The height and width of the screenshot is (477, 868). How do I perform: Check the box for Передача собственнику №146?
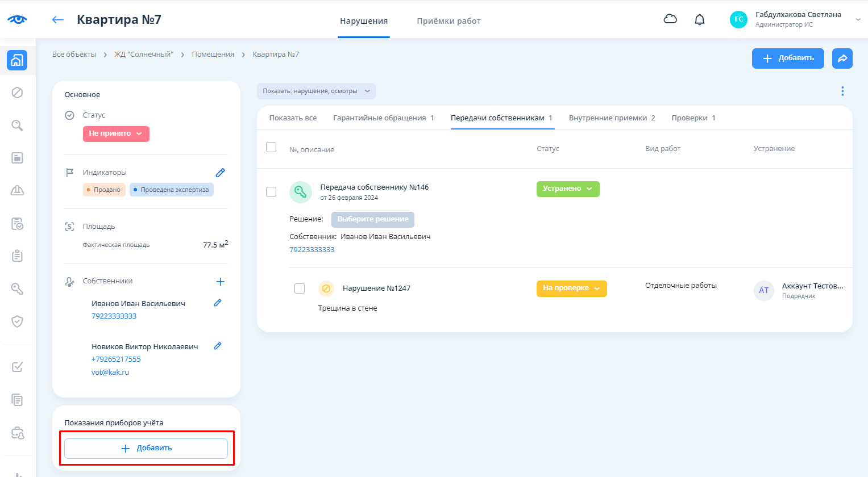pos(271,192)
